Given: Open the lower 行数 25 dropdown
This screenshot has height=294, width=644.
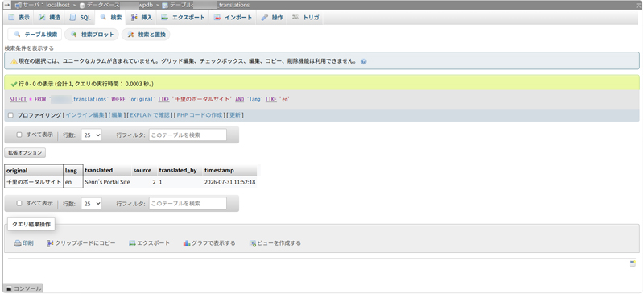Looking at the screenshot, I should point(91,203).
